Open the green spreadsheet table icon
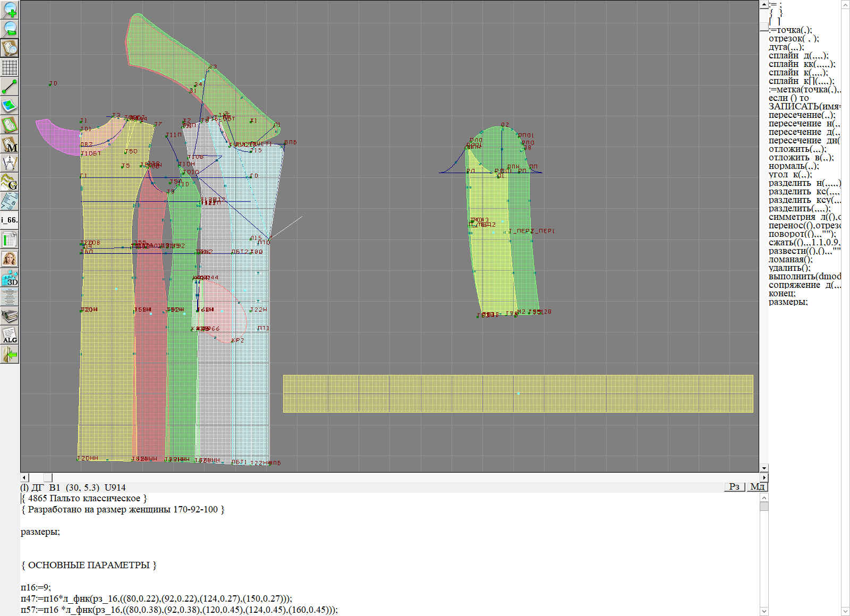This screenshot has height=616, width=850. click(x=10, y=239)
